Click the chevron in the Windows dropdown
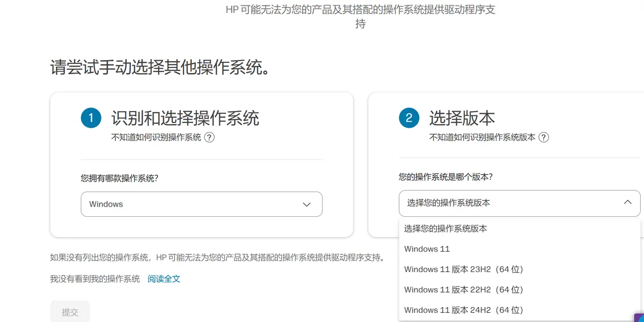 (x=306, y=204)
